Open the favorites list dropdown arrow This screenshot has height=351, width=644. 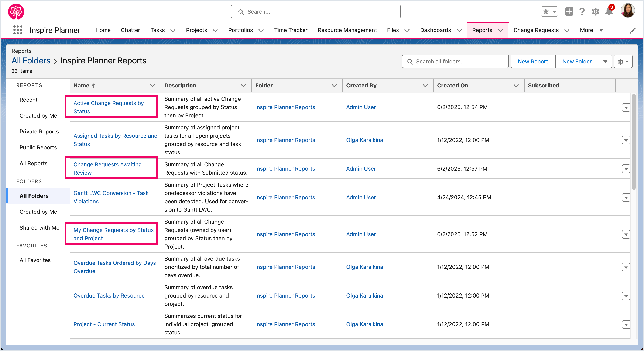coord(554,11)
